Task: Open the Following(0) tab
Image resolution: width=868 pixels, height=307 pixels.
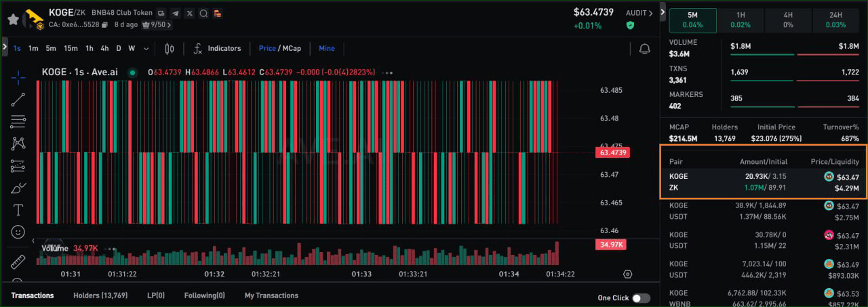Action: tap(204, 295)
